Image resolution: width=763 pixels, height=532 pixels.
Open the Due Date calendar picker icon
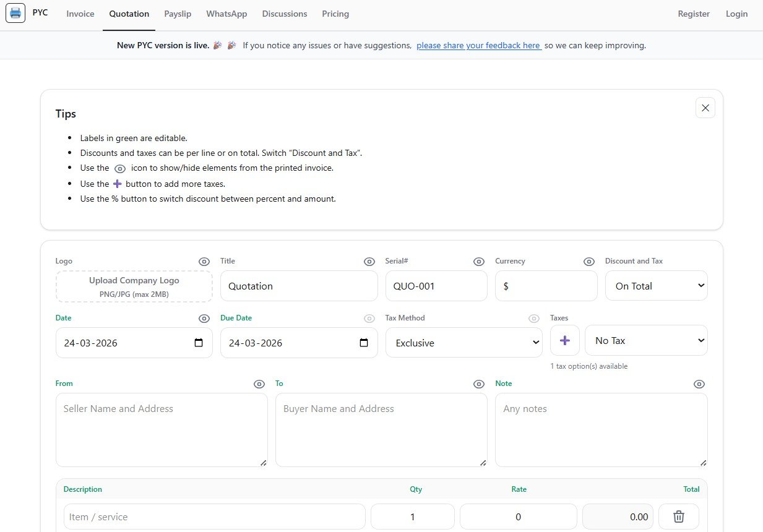364,343
